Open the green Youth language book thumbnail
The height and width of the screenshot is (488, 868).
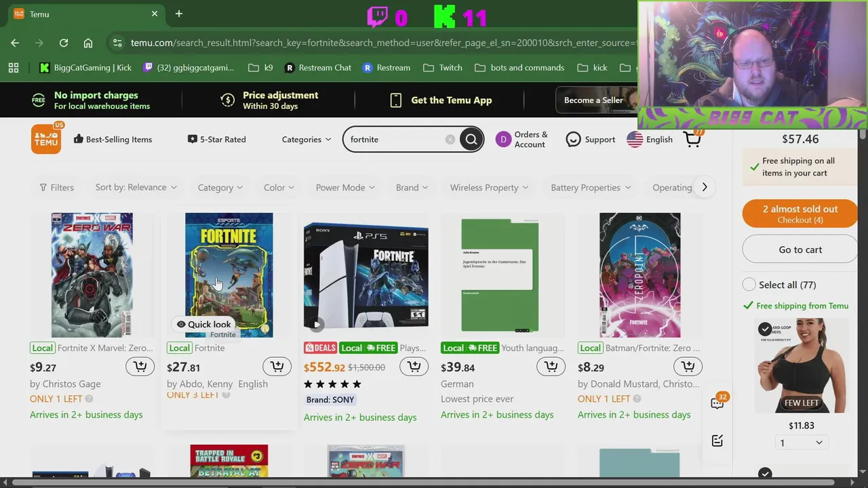[x=500, y=275]
